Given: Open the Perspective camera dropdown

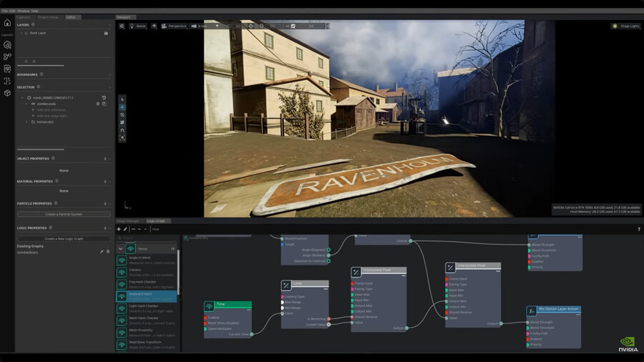Looking at the screenshot, I should click(x=175, y=26).
